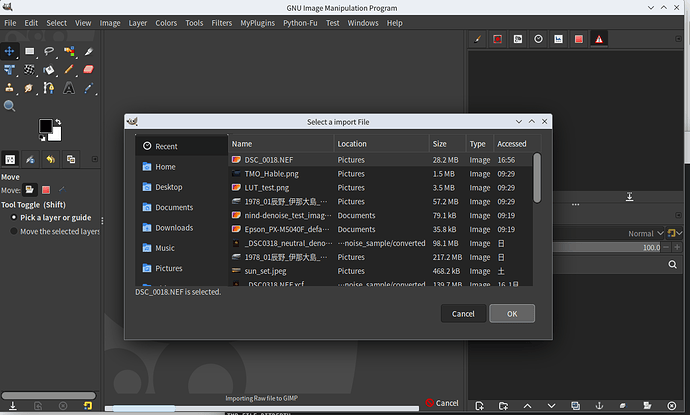The width and height of the screenshot is (690, 415).
Task: Select the Rectangle Select tool
Action: (x=30, y=51)
